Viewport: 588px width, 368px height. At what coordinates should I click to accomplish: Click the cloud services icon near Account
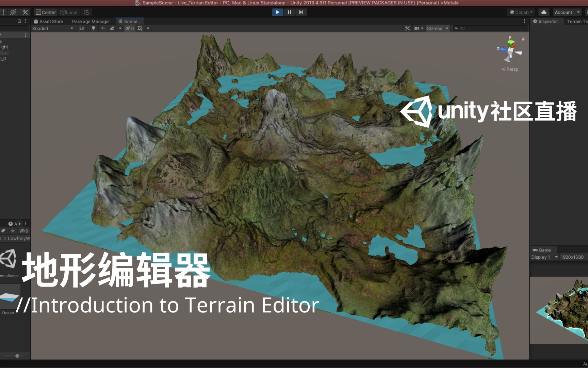pos(544,12)
